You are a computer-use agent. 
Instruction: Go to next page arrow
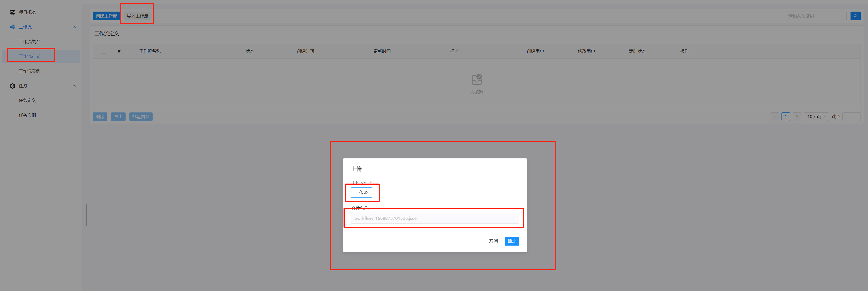click(x=796, y=117)
